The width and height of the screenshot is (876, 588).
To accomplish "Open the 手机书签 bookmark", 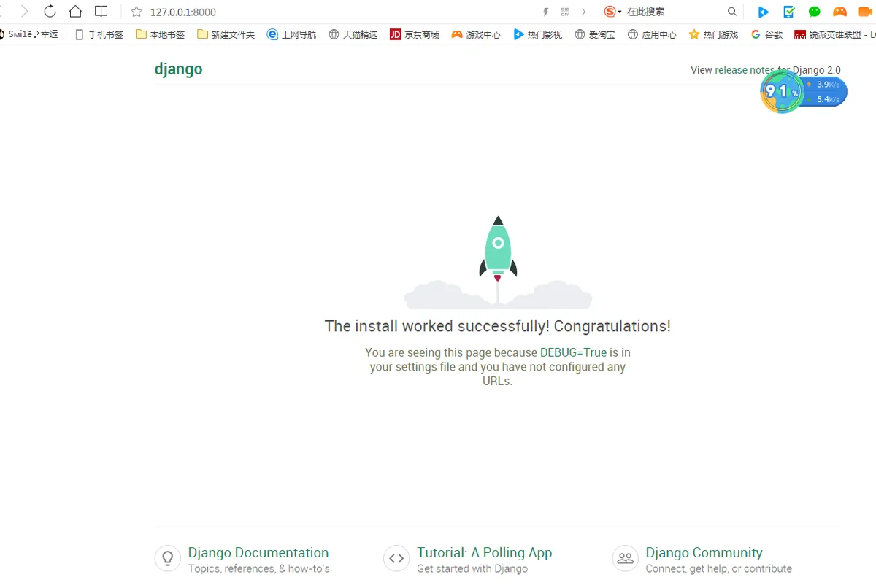I will [x=100, y=34].
